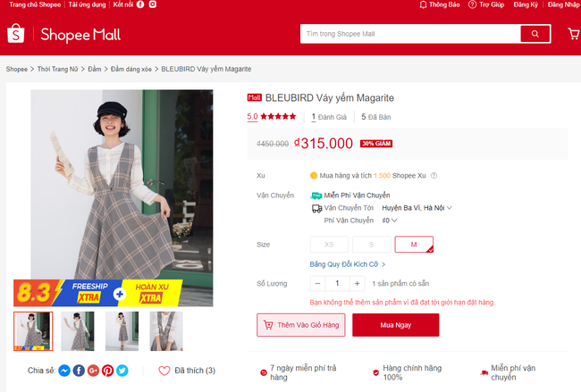The image size is (581, 392).
Task: Click the heart Đã thích icon
Action: (164, 371)
